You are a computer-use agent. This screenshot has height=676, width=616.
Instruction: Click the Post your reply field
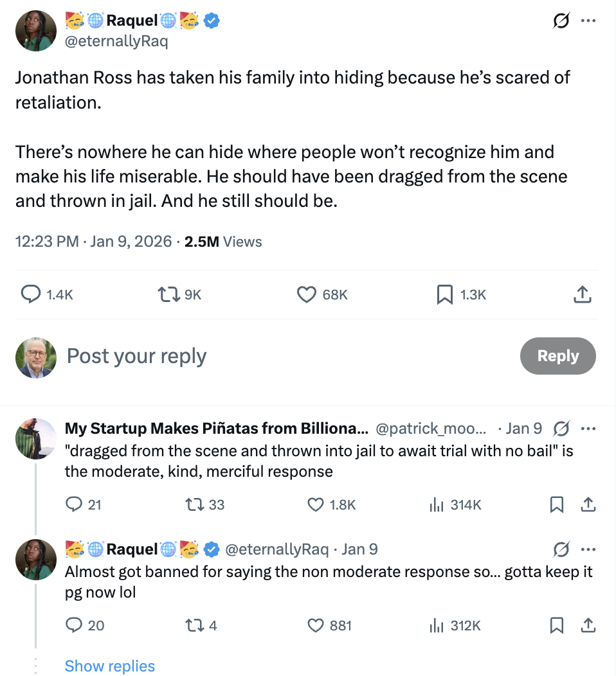[136, 355]
